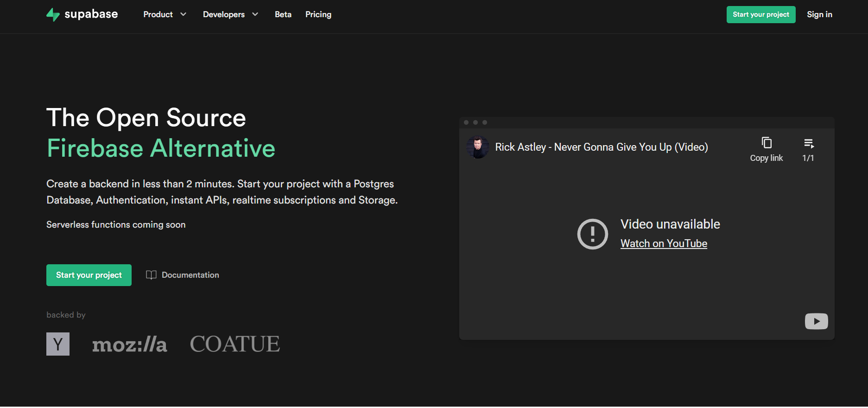This screenshot has width=868, height=408.
Task: Click the Supabase lightning bolt logo
Action: [x=53, y=14]
